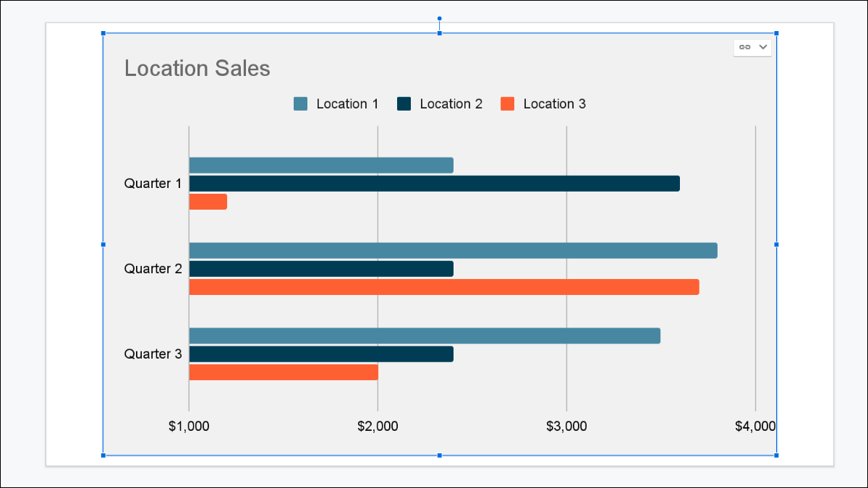Image resolution: width=868 pixels, height=488 pixels.
Task: Click the top-center resize handle
Action: point(439,33)
